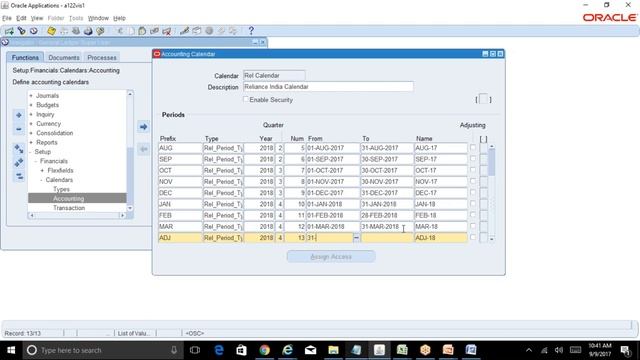Expand the Flexfields tree node
This screenshot has width=640, height=360.
tap(42, 171)
